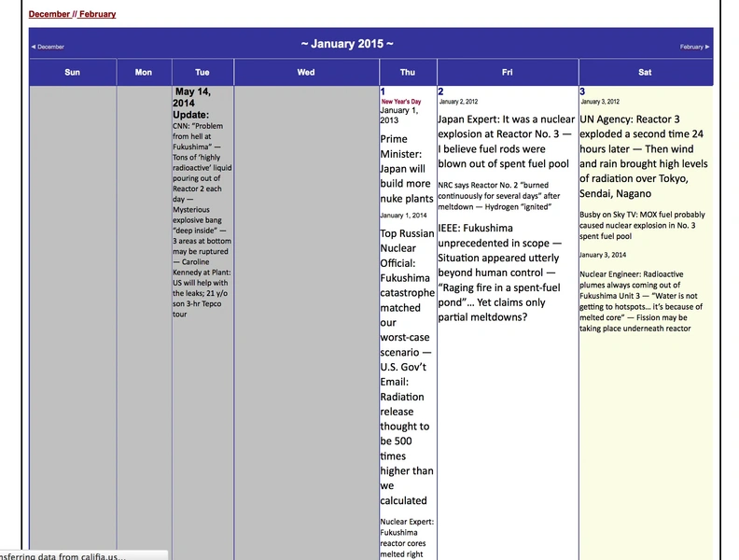Click the January 3, 2012 date label
Screen dimensions: 739x560
tap(600, 102)
